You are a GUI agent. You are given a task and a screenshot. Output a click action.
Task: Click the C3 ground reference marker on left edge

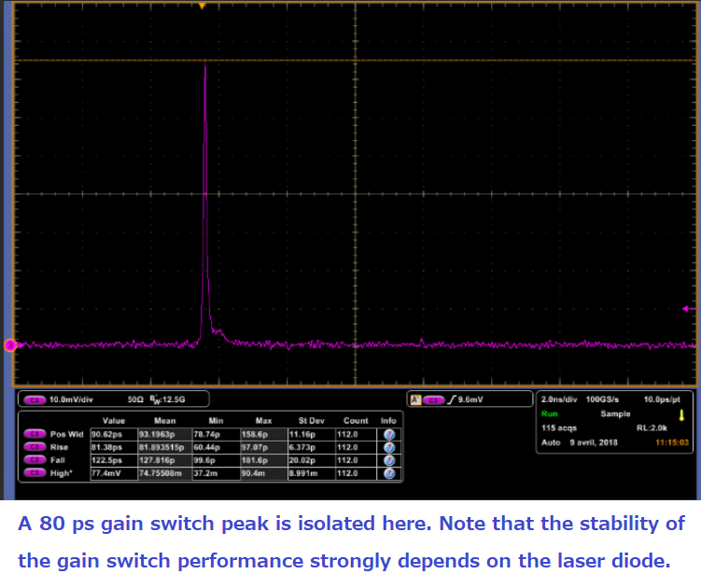[x=9, y=345]
